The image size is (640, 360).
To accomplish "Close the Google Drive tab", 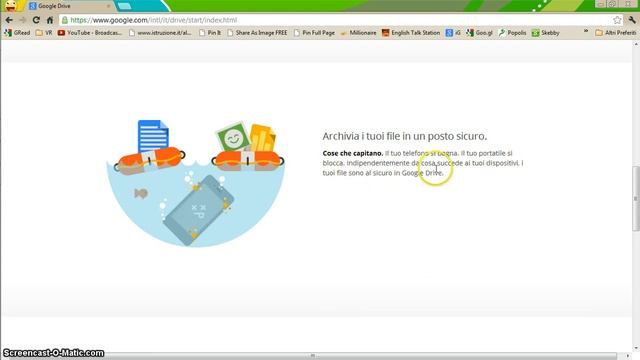I will click(109, 6).
